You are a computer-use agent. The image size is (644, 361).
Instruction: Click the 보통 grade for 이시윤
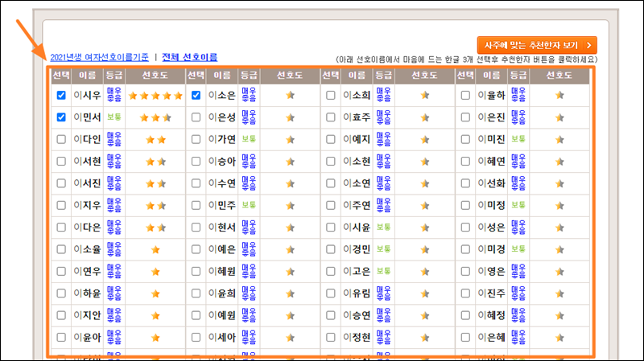(384, 227)
